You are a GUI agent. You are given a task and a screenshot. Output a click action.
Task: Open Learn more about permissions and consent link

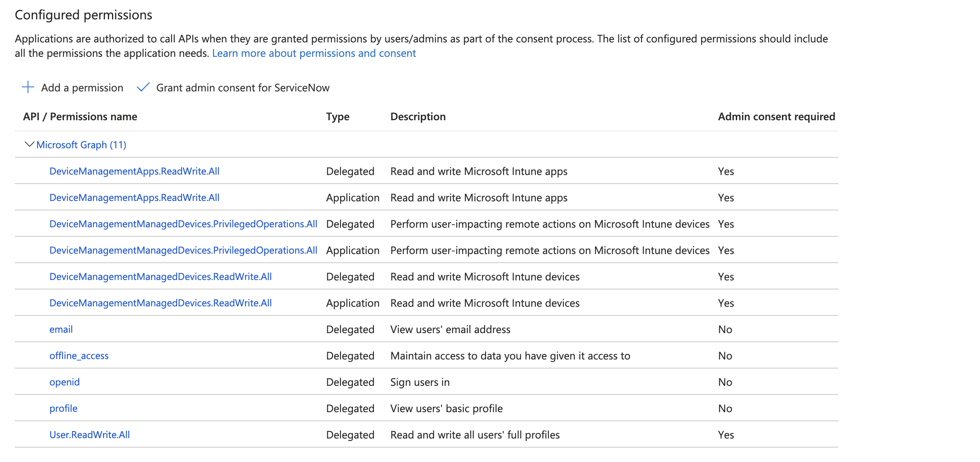314,54
